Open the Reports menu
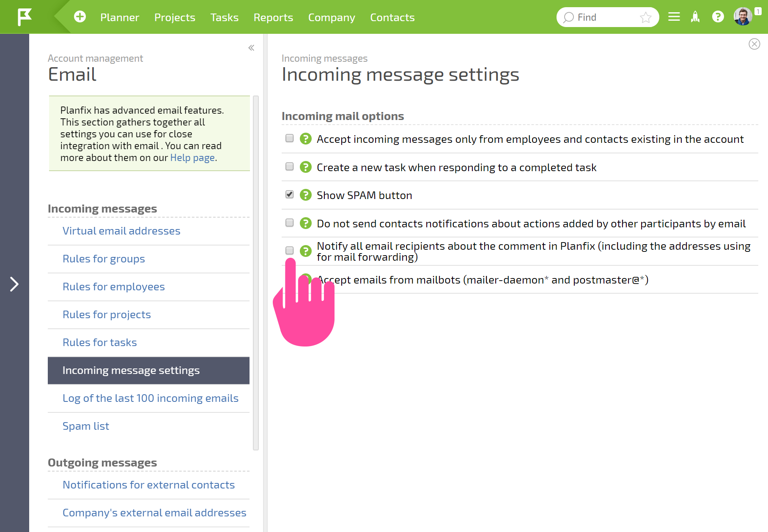The width and height of the screenshot is (768, 532). coord(273,17)
